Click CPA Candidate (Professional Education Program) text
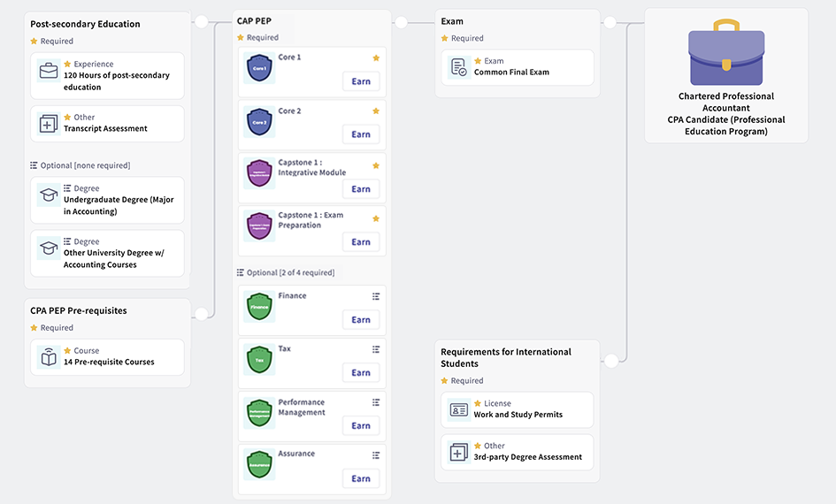 pyautogui.click(x=726, y=126)
